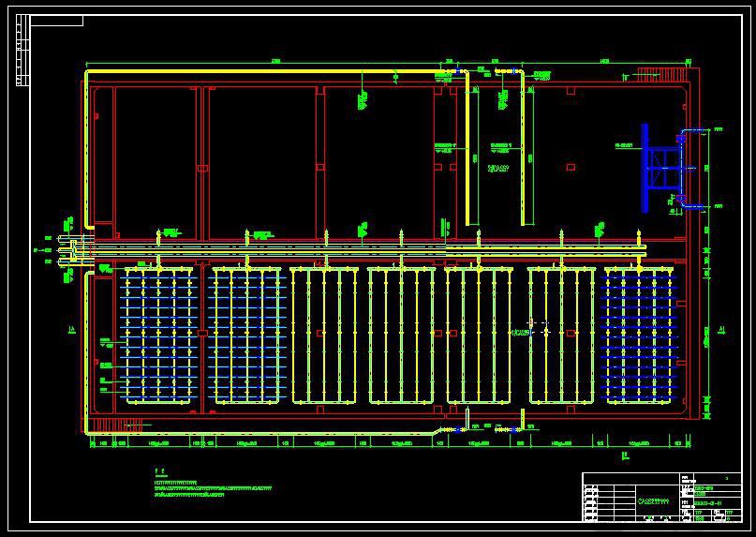Image resolution: width=756 pixels, height=537 pixels.
Task: Click the section marker A on right side
Action: click(x=721, y=330)
